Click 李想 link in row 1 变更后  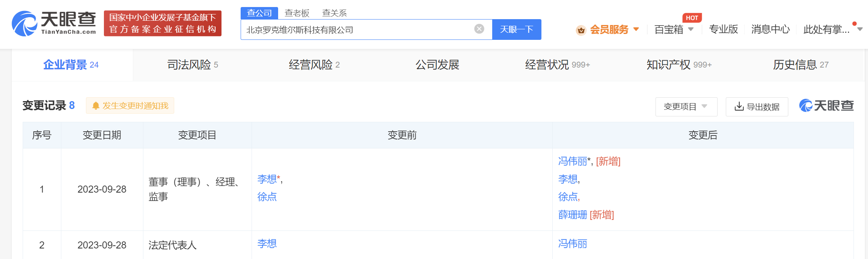(568, 179)
